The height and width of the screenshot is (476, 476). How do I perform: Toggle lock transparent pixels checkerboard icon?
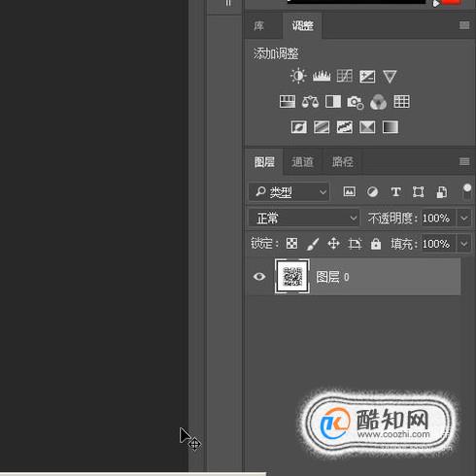tap(291, 244)
